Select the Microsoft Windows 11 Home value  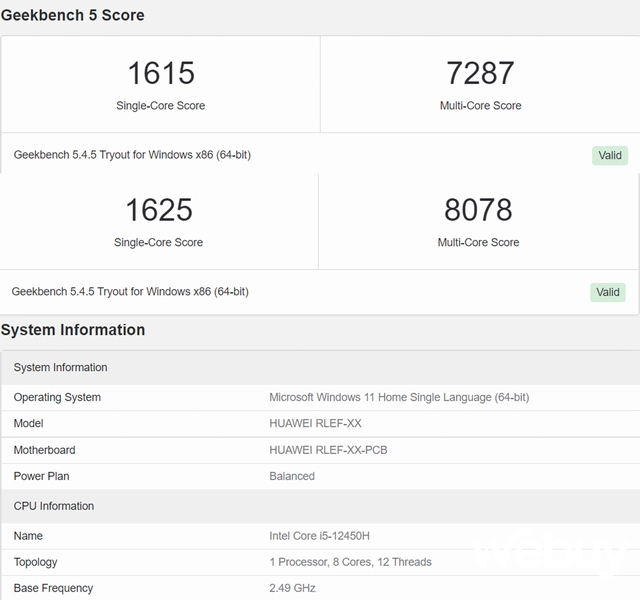(399, 397)
